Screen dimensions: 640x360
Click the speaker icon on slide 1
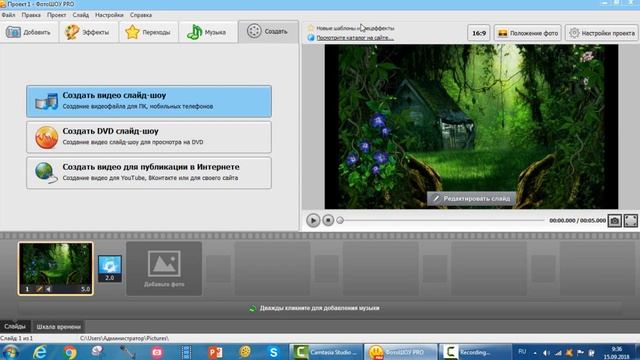pos(49,289)
